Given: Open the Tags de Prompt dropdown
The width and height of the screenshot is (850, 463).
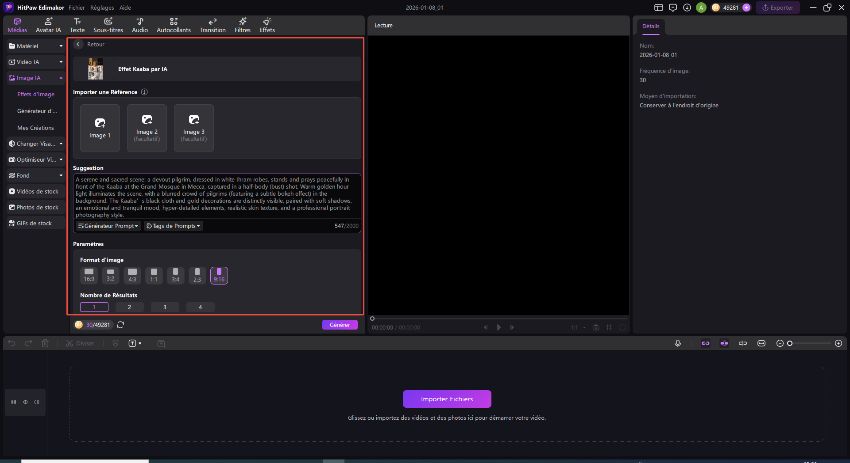Looking at the screenshot, I should 173,226.
